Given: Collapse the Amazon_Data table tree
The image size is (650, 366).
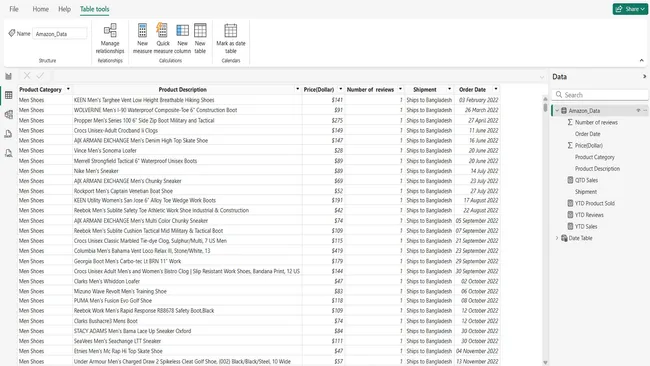Looking at the screenshot, I should (x=557, y=111).
